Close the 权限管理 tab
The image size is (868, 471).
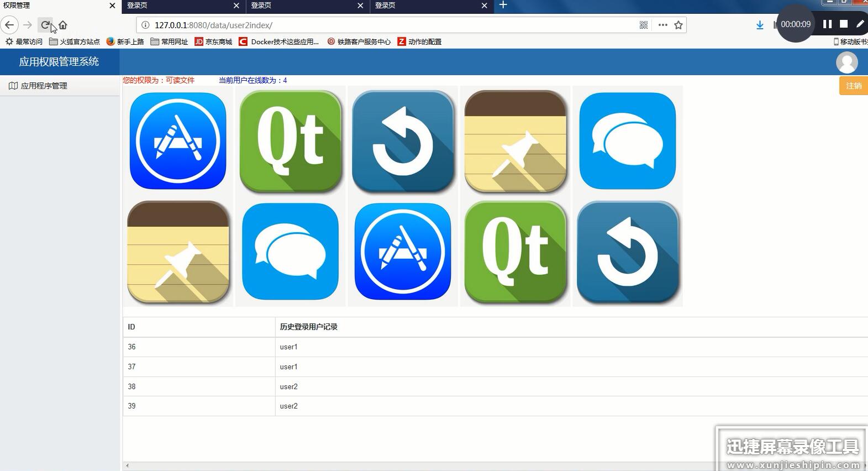point(113,6)
